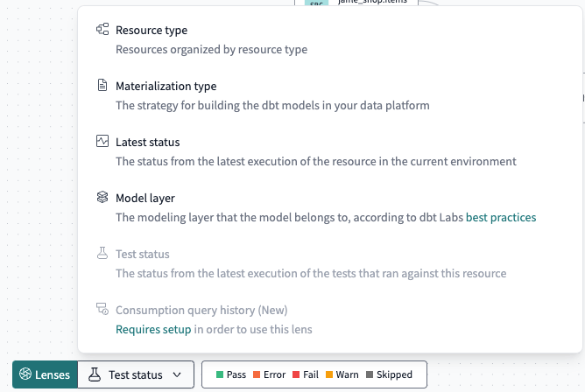This screenshot has height=392, width=585.
Task: Select the Resource type lens option
Action: tap(330, 39)
